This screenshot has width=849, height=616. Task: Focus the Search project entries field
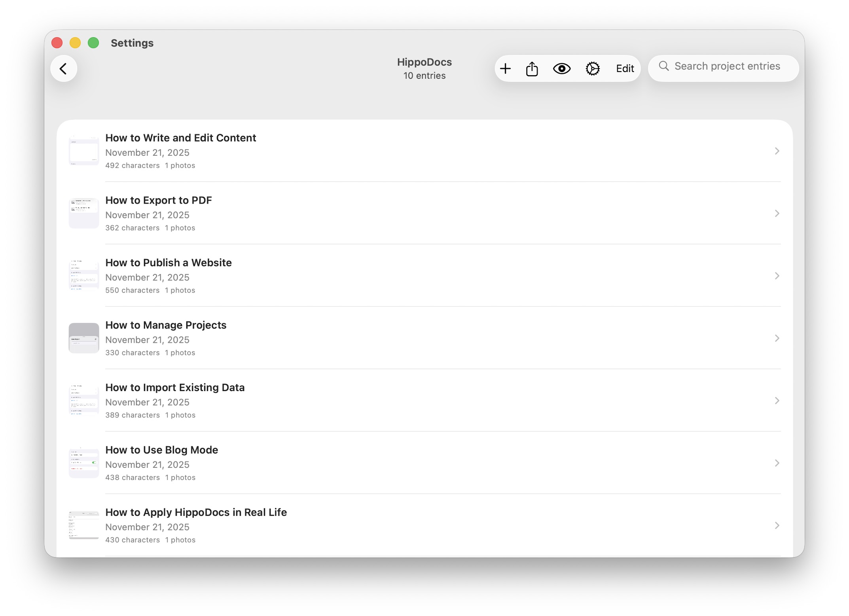(x=727, y=66)
